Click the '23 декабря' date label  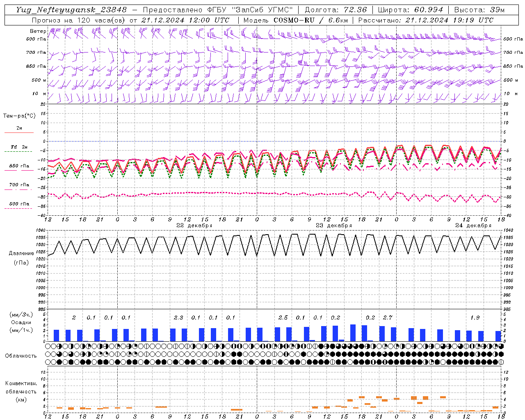[x=334, y=226]
